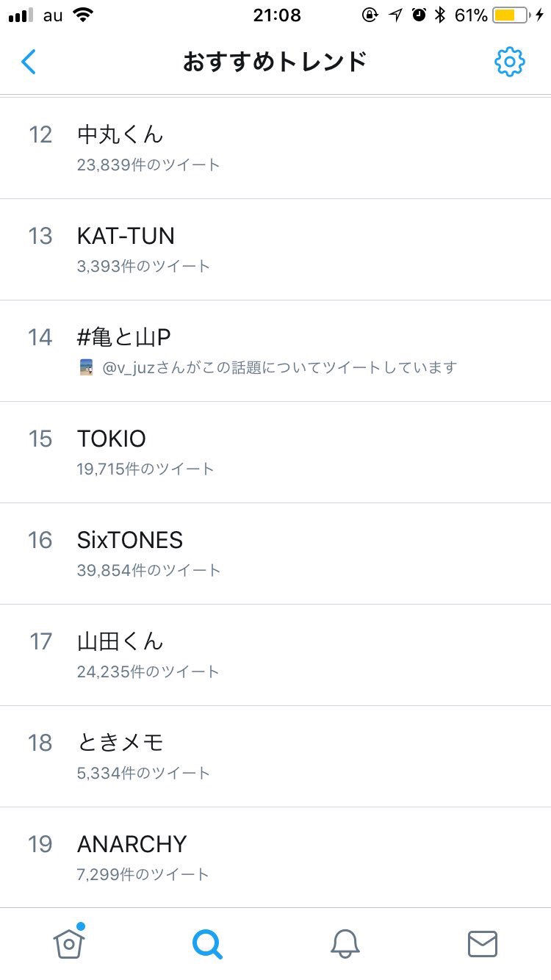Open the 中丸くん trend

pos(120,134)
